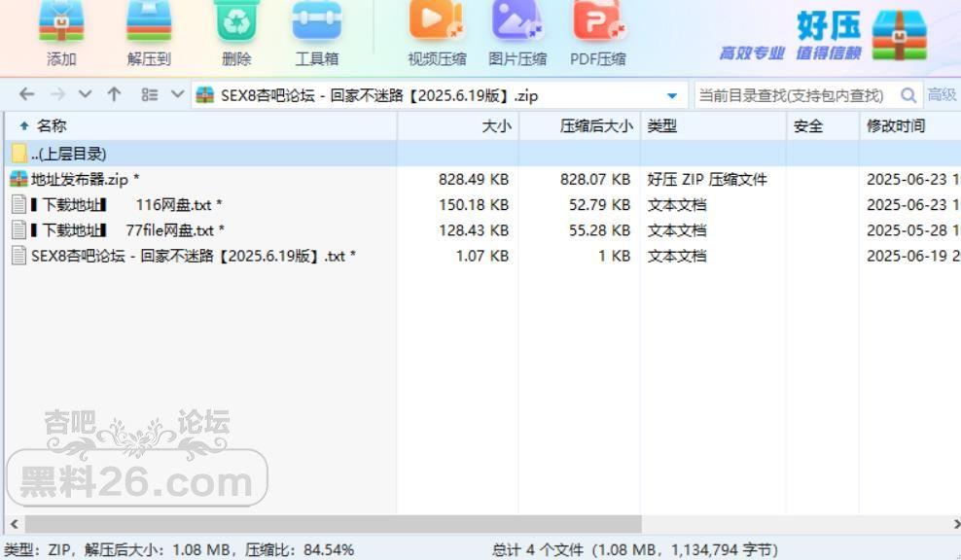The width and height of the screenshot is (961, 560).
Task: Click the 删除 (Delete) recycle icon
Action: pos(236,22)
